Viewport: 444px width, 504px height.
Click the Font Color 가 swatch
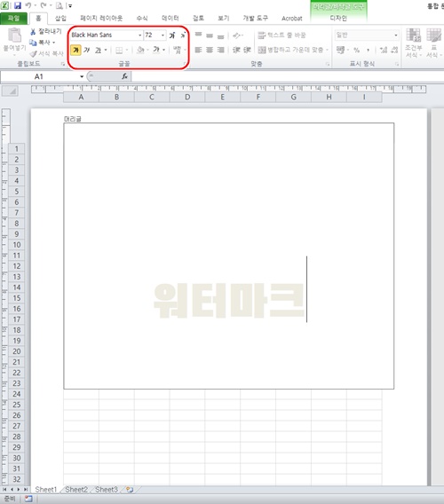pos(156,50)
